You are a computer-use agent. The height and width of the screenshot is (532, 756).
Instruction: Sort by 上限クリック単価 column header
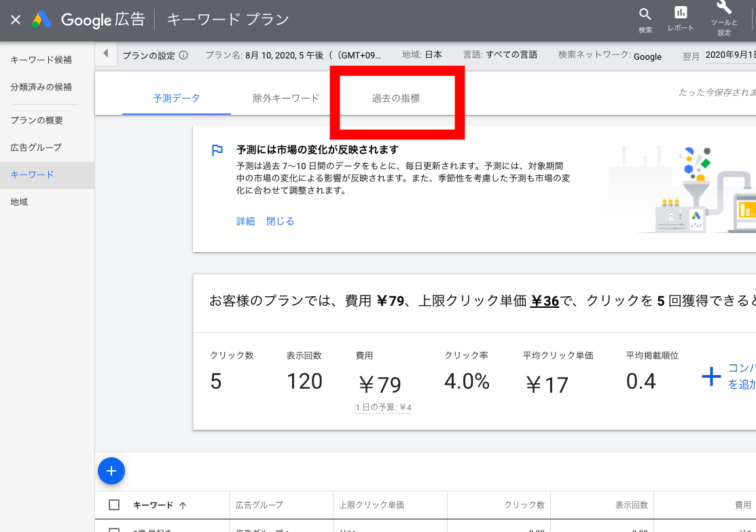point(372,505)
